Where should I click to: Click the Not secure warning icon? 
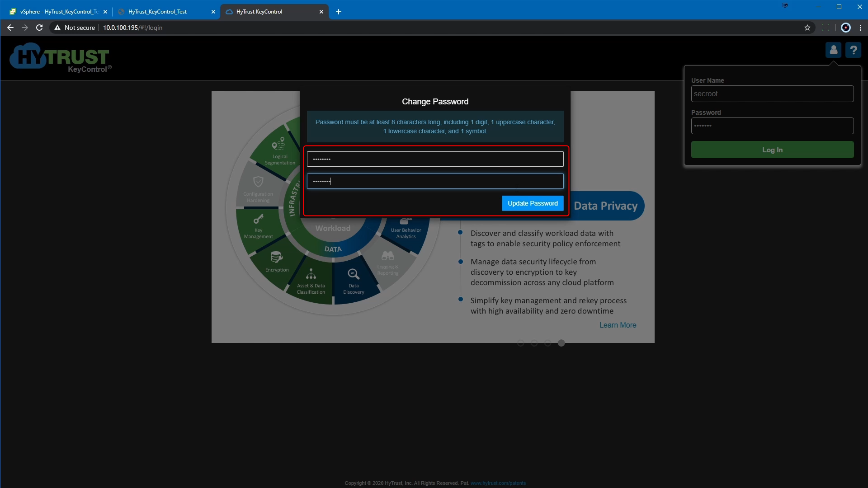click(57, 28)
